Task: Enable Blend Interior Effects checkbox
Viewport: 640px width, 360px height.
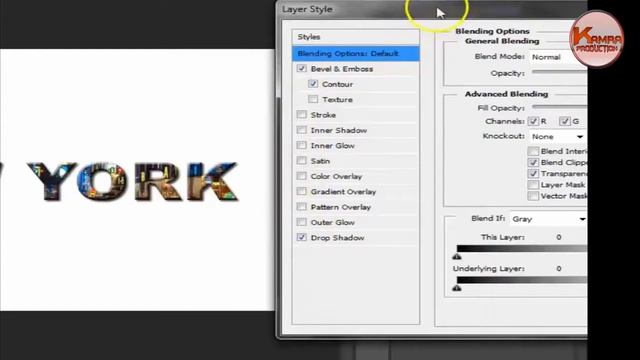Action: 533,151
